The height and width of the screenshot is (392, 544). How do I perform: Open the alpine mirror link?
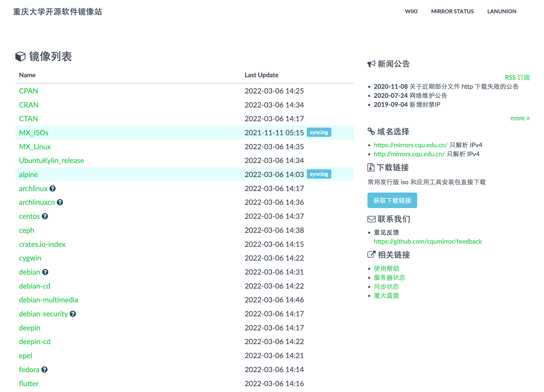coord(28,175)
